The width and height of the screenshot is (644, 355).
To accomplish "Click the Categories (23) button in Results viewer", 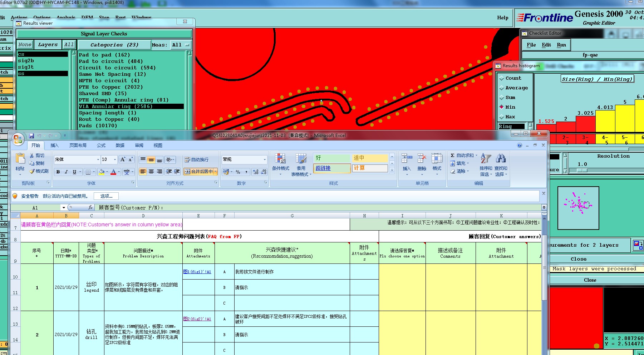I will [x=114, y=45].
